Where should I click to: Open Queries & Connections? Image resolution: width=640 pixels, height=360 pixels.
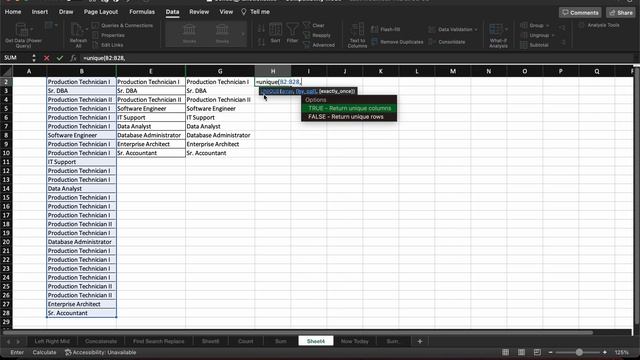point(122,25)
